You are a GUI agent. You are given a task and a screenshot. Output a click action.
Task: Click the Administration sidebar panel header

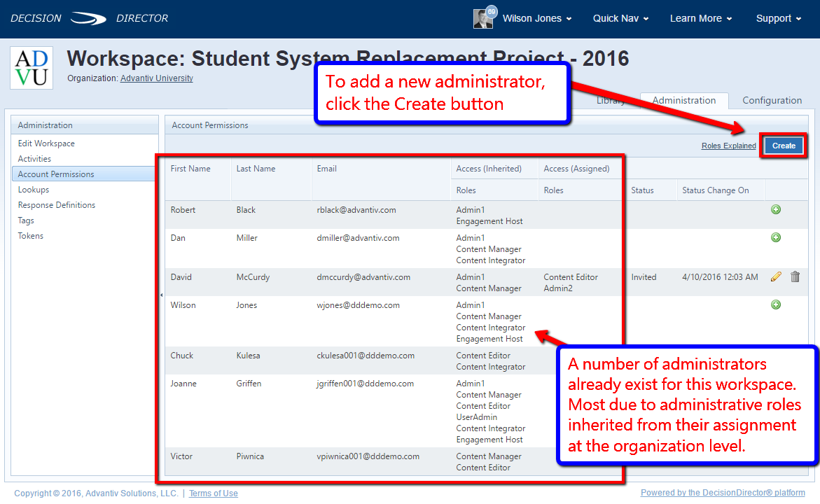click(x=85, y=125)
